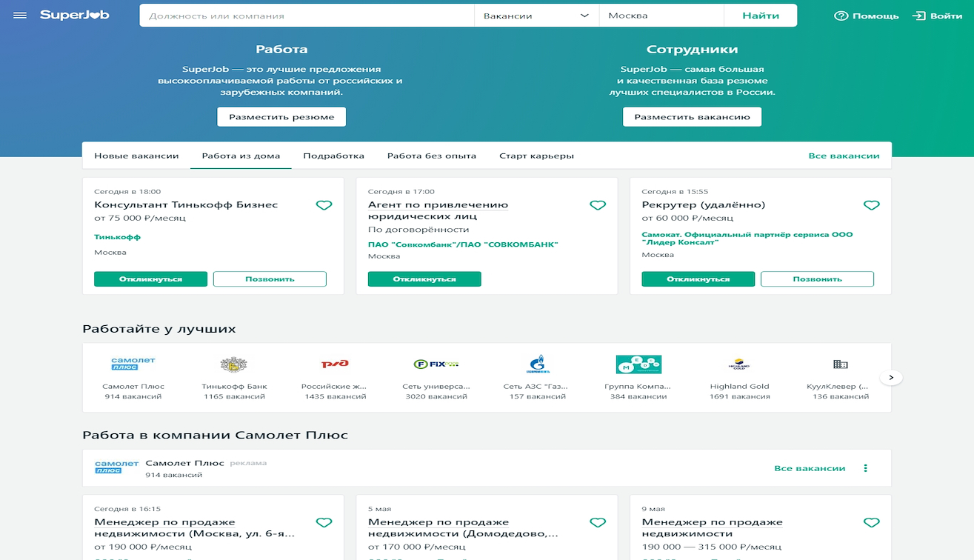Open Менеджер по продаже недвижимости (Москва, ул. 6-я...) title
974x560 pixels.
pyautogui.click(x=195, y=528)
